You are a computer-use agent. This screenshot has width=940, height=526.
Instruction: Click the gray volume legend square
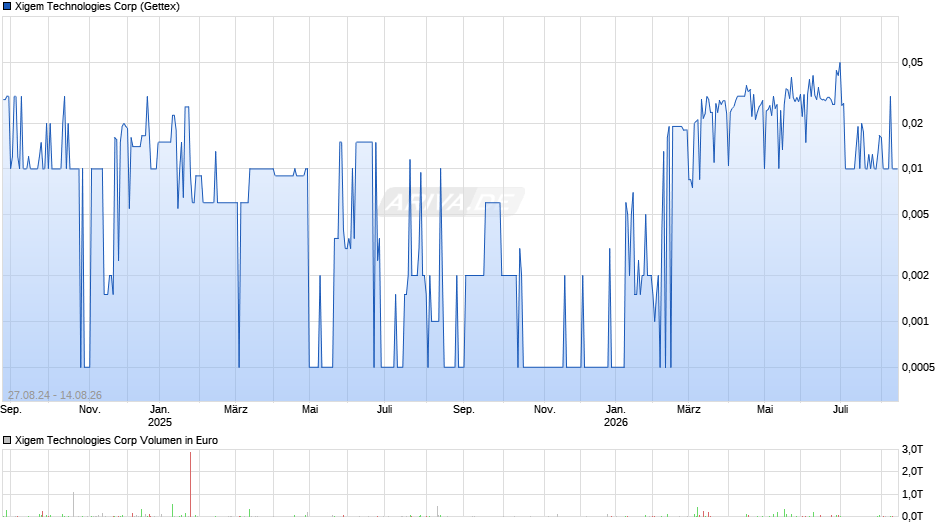7,440
